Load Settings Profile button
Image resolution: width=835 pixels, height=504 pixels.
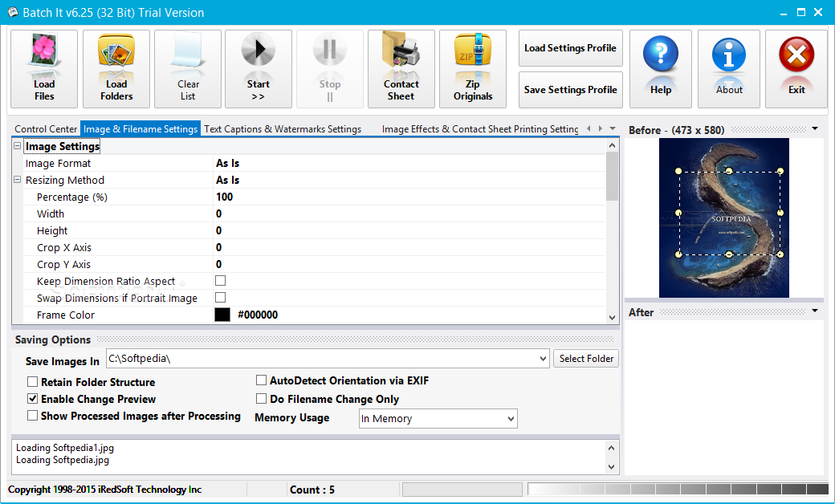click(570, 48)
